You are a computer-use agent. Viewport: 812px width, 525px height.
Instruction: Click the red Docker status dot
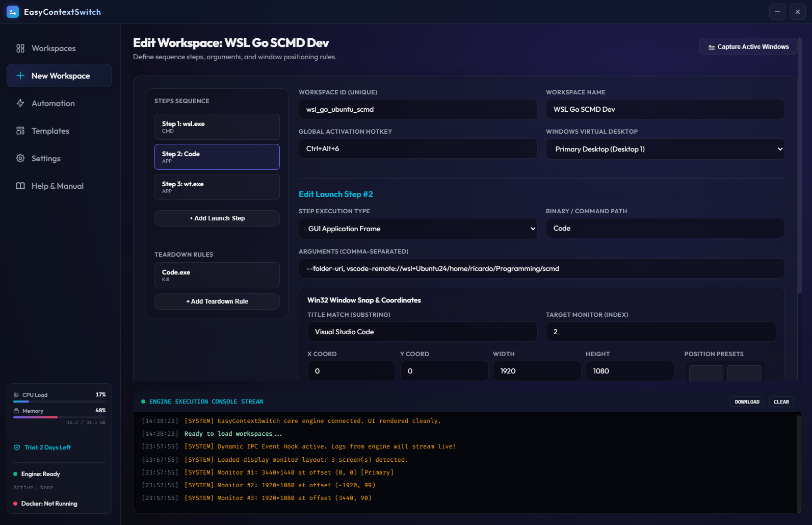[15, 504]
